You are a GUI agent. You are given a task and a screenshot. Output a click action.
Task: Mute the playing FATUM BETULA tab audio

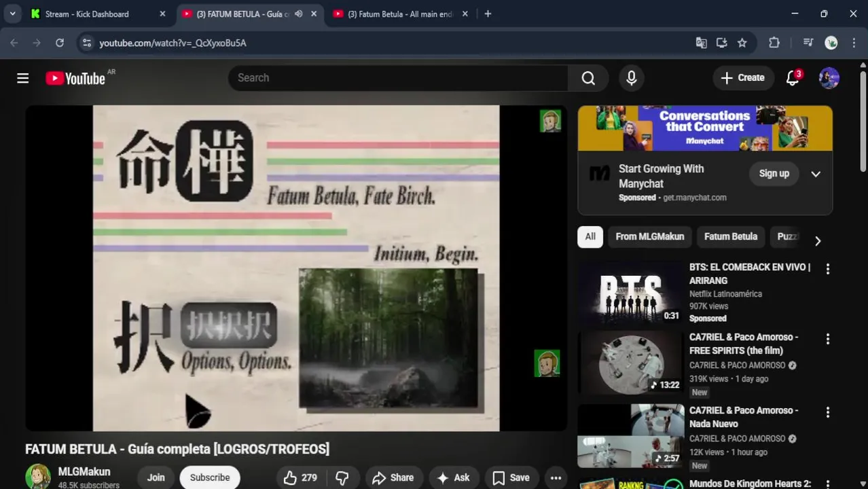click(298, 14)
